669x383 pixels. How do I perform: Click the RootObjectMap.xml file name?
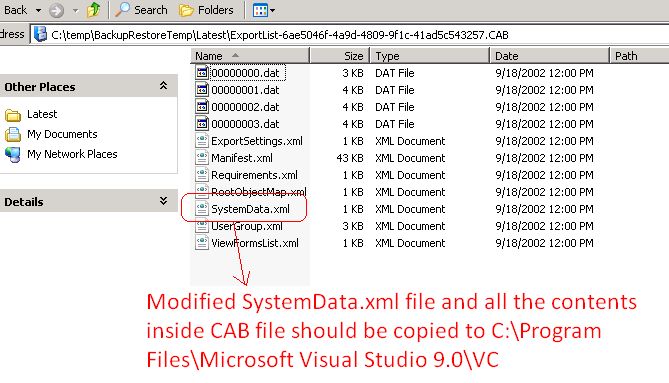[259, 192]
